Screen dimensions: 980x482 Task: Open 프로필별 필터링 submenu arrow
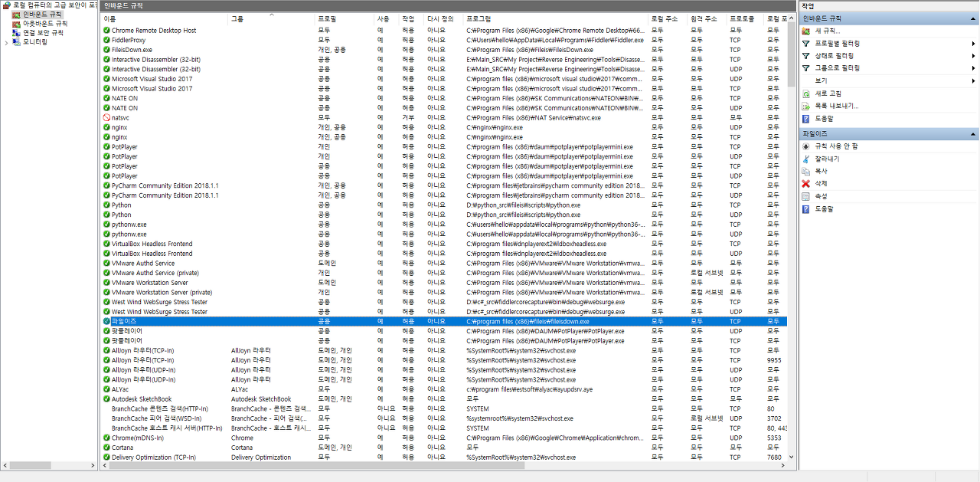(x=973, y=44)
